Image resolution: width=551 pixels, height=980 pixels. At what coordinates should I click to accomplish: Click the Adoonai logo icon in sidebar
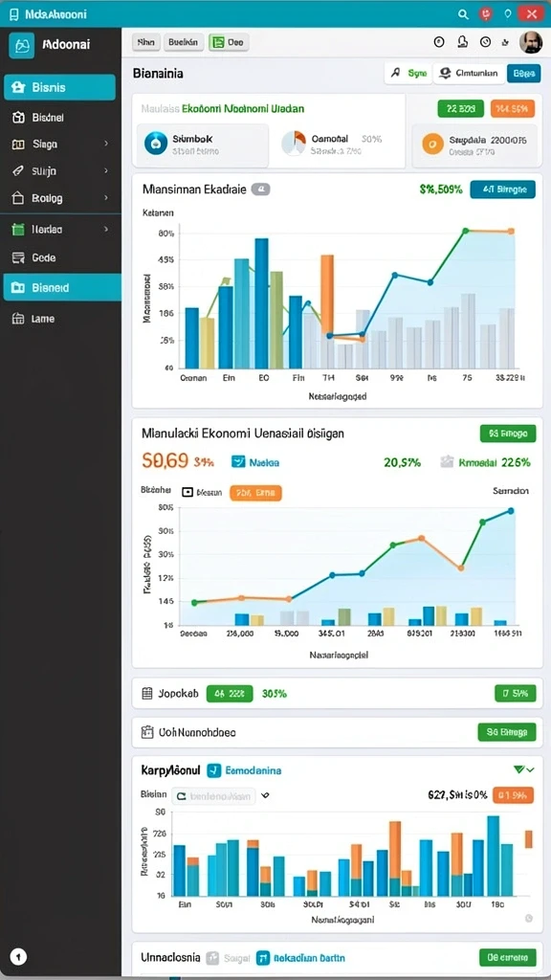coord(22,46)
